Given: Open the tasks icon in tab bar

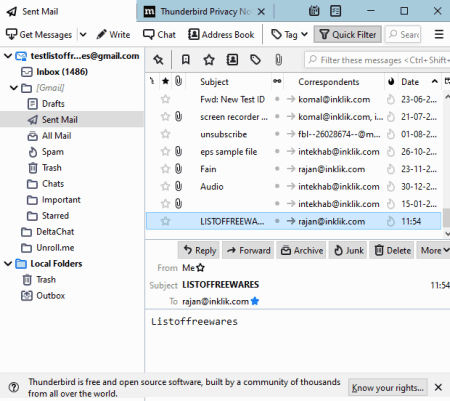Looking at the screenshot, I should point(335,11).
